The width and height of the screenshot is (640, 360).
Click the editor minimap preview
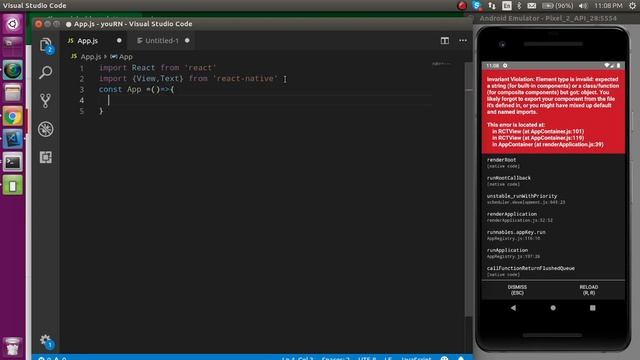(442, 64)
